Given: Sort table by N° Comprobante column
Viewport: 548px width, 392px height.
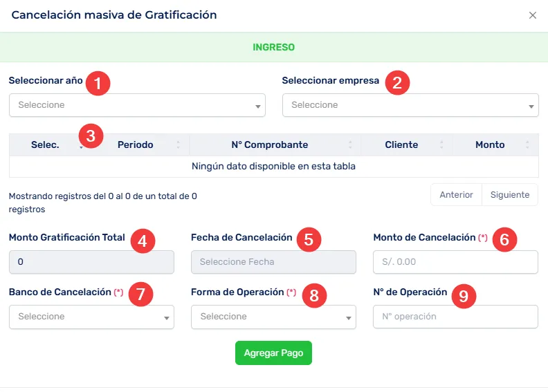Looking at the screenshot, I should point(270,144).
